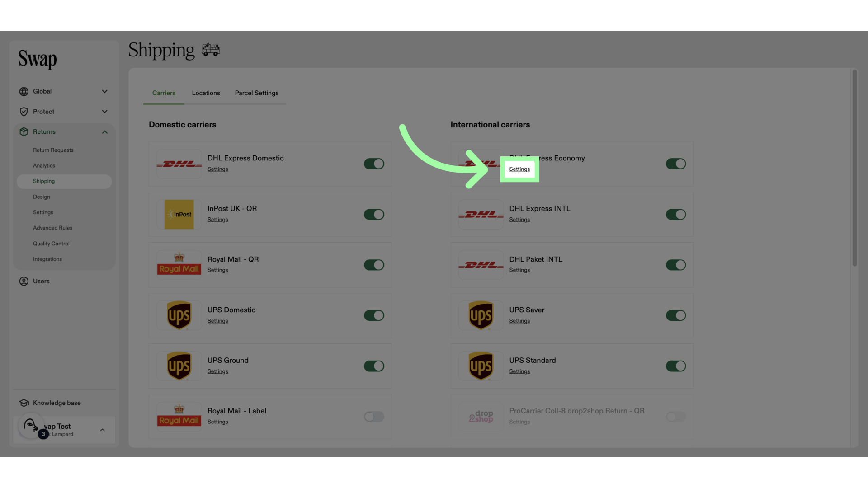The height and width of the screenshot is (488, 868).
Task: Click the DHL Express Domestic logo
Action: pyautogui.click(x=179, y=164)
